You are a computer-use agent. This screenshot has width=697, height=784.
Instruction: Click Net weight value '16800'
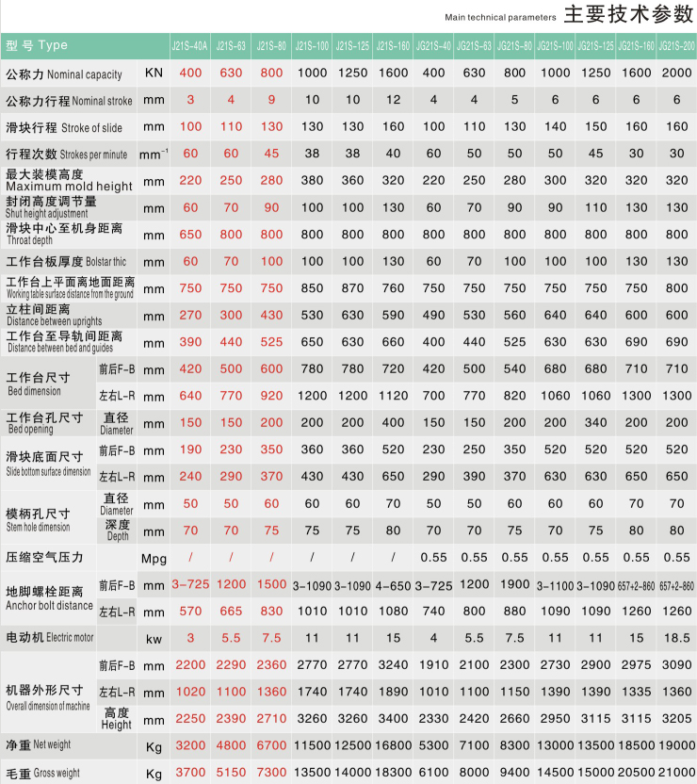pos(393,746)
